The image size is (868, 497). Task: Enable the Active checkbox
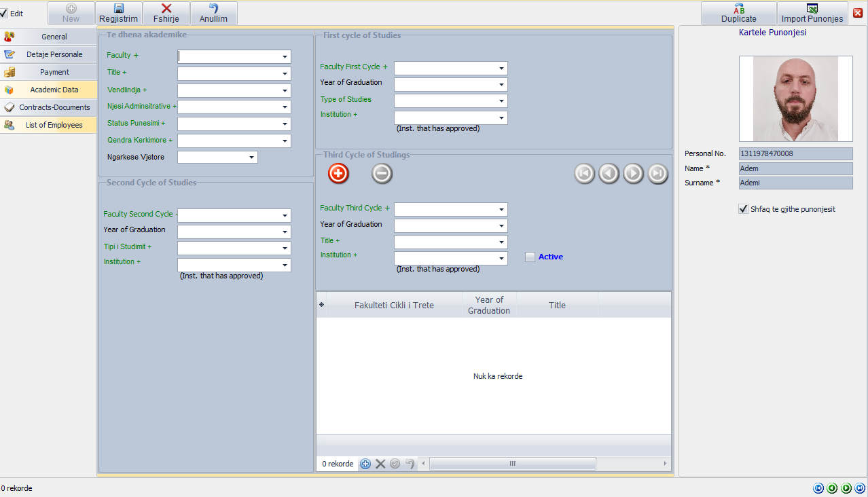click(x=530, y=257)
